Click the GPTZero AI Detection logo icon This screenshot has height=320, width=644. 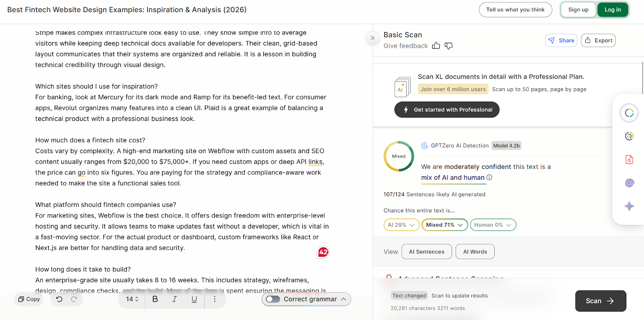point(425,145)
